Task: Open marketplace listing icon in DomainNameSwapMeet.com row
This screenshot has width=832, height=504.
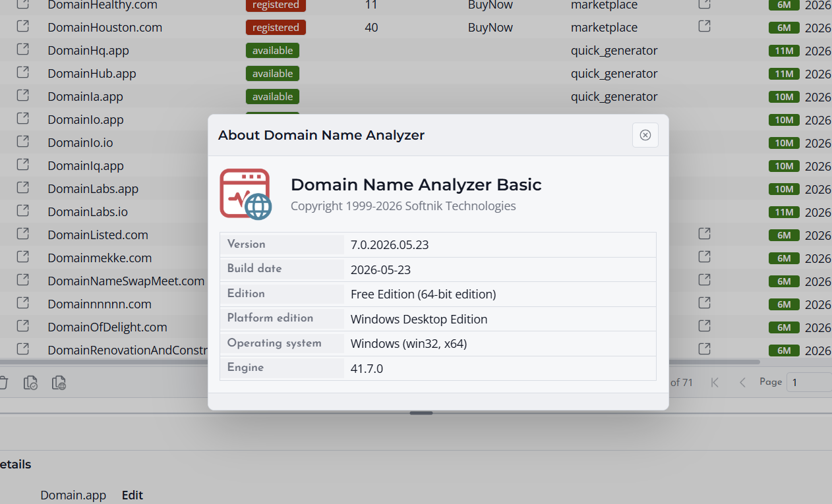Action: click(704, 280)
